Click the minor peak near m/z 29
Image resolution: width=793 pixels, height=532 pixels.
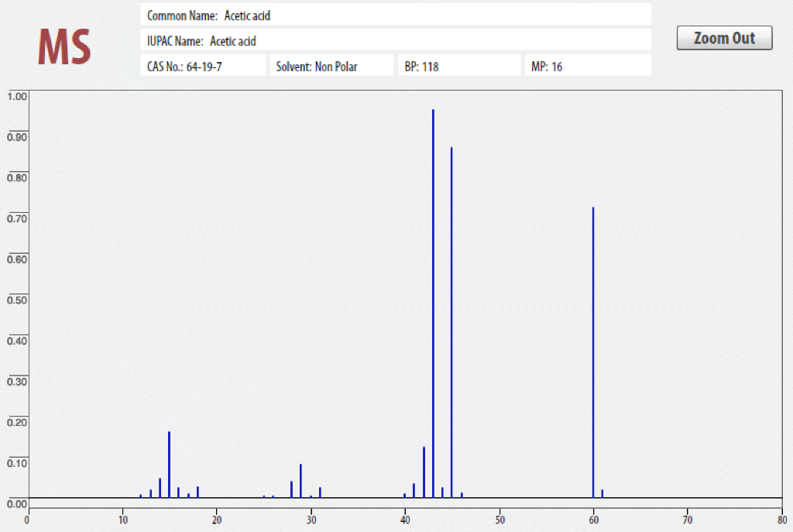click(301, 480)
